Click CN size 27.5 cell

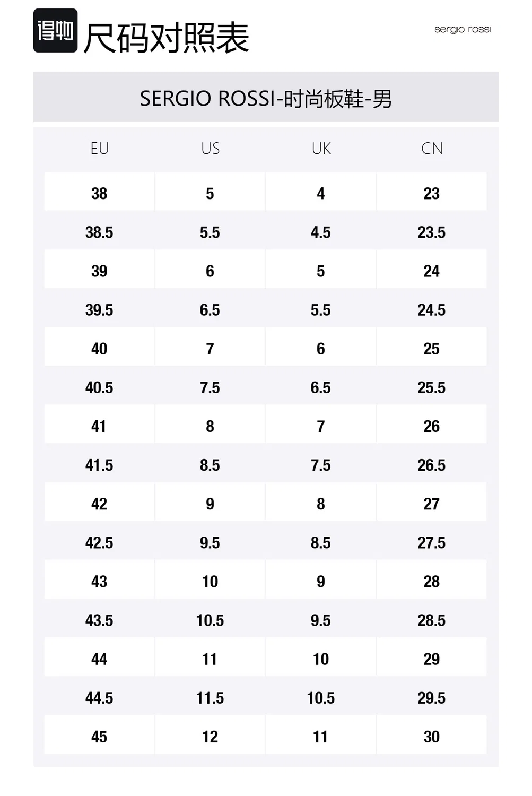pyautogui.click(x=432, y=540)
